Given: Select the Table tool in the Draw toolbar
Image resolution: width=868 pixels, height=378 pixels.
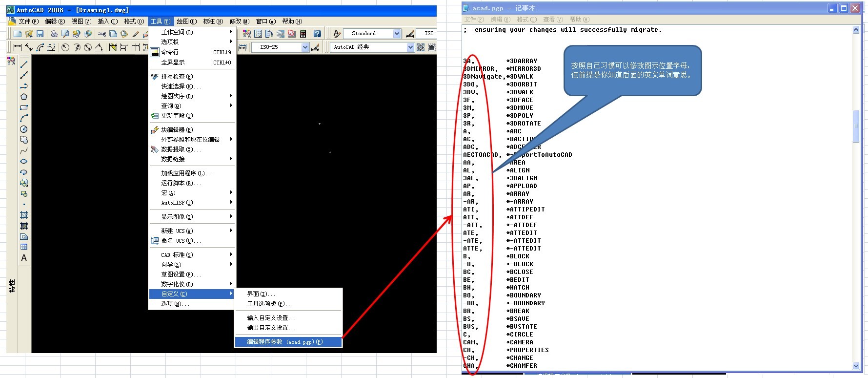Looking at the screenshot, I should click(x=24, y=247).
